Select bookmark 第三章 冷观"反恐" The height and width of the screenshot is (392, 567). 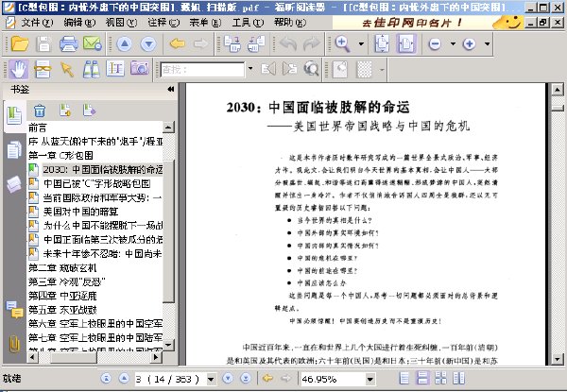67,281
